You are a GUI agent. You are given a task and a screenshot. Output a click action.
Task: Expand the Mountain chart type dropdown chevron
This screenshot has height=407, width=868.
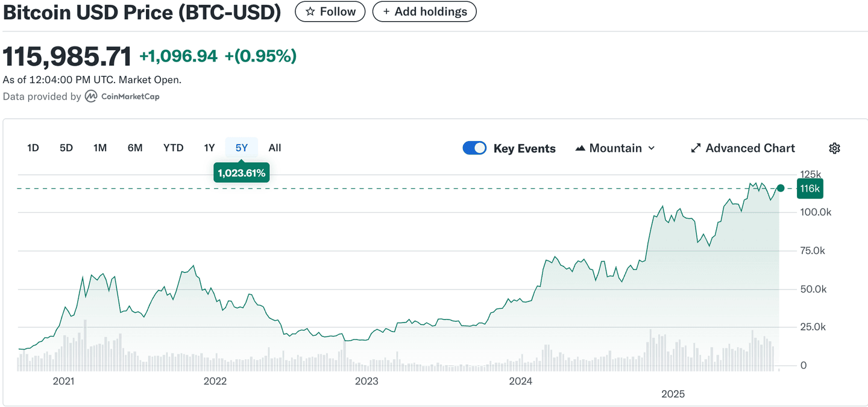652,148
